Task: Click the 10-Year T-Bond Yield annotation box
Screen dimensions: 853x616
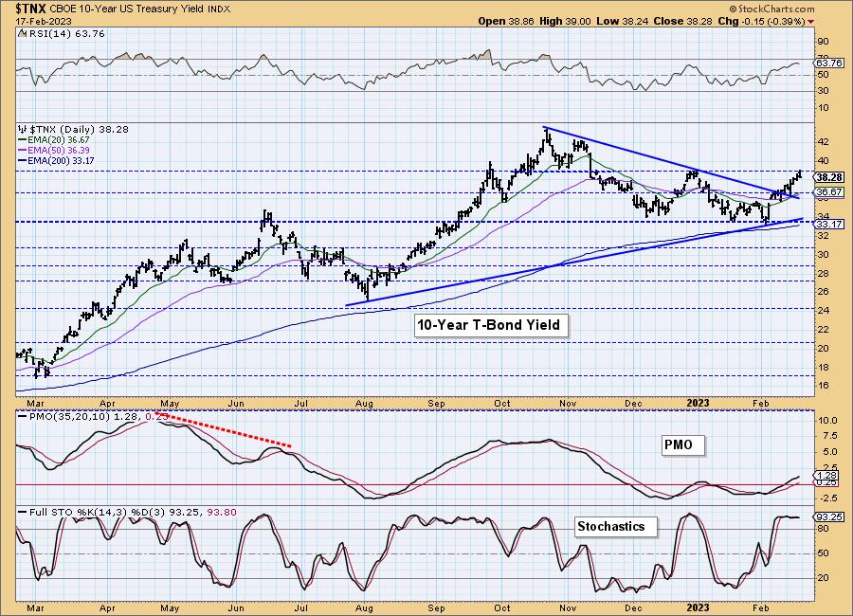Action: coord(491,325)
